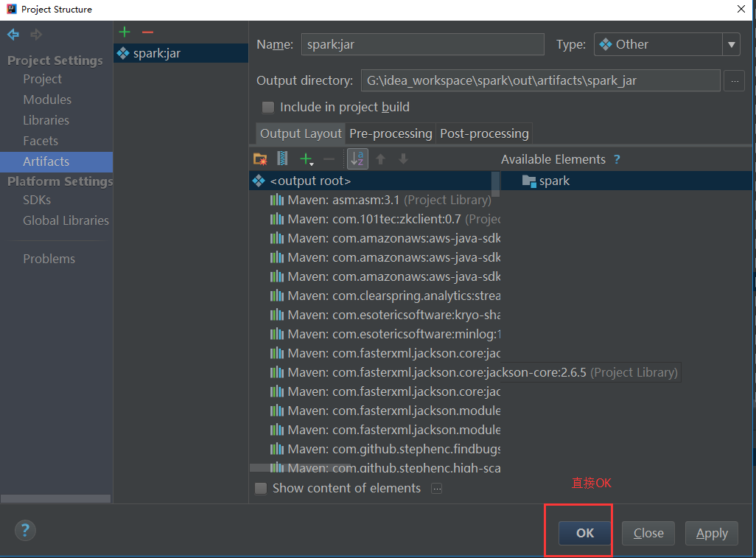Select the output root tree node
The image size is (756, 558).
pos(371,181)
